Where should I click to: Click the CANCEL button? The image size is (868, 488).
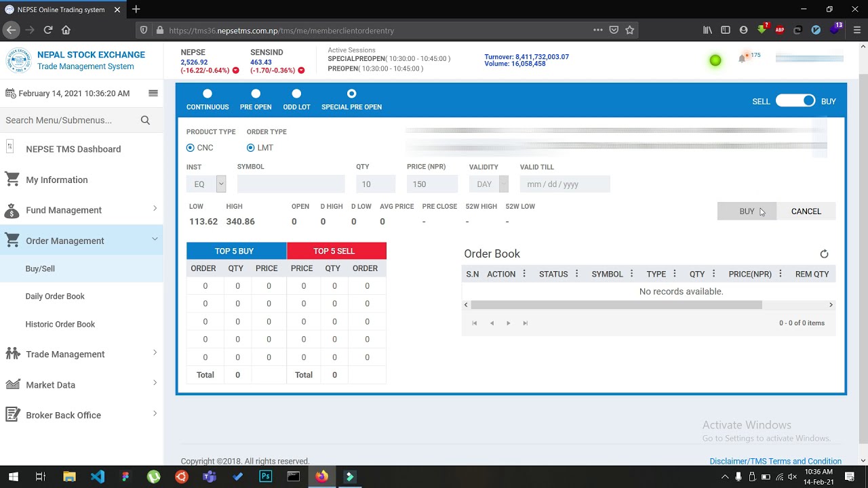(x=806, y=211)
